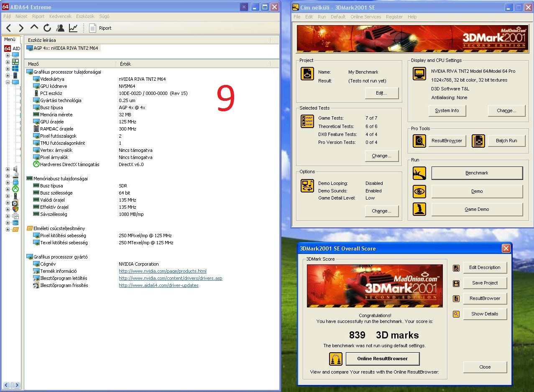Click the Game Demo button
Image resolution: width=534 pixels, height=392 pixels.
point(477,209)
